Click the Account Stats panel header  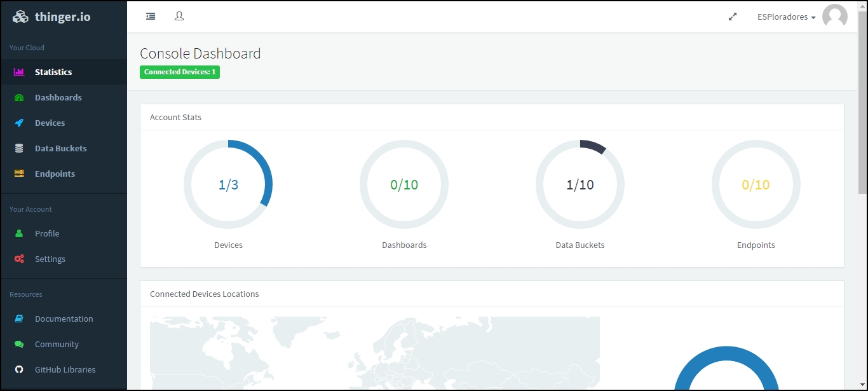[x=492, y=117]
